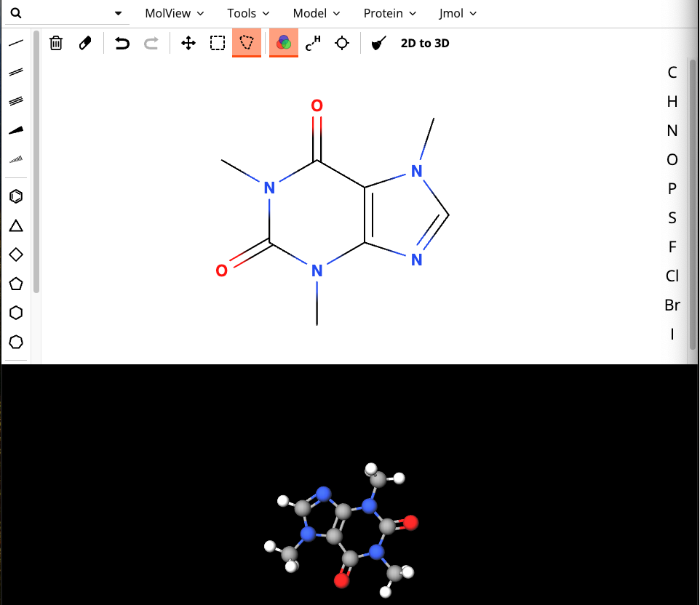Expand the search options dropdown arrow
The image size is (700, 605).
click(x=117, y=13)
